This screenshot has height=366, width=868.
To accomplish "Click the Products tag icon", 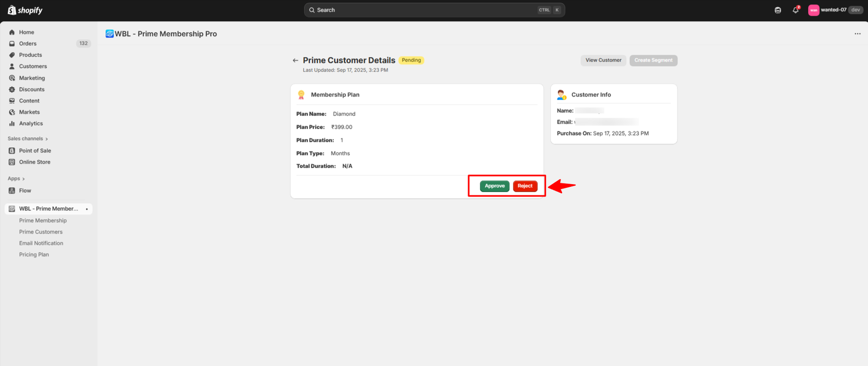I will [x=12, y=55].
